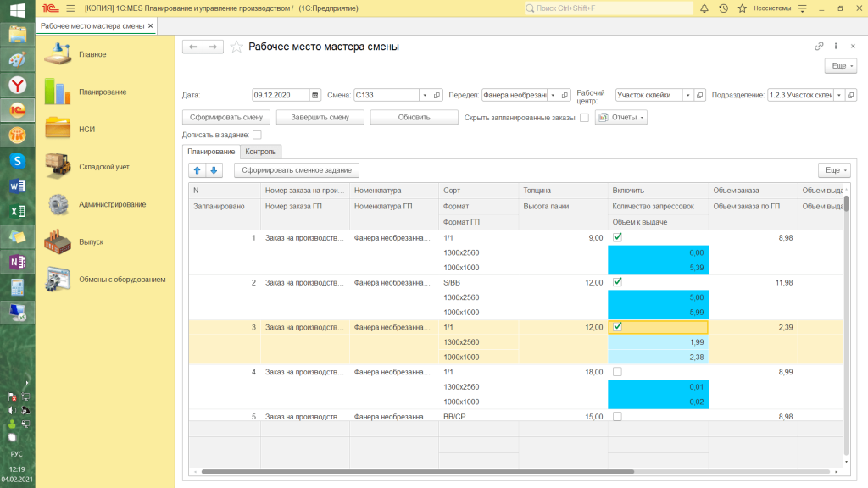Open the 1C main menu hamburger icon
This screenshot has width=868, height=488.
coord(70,8)
